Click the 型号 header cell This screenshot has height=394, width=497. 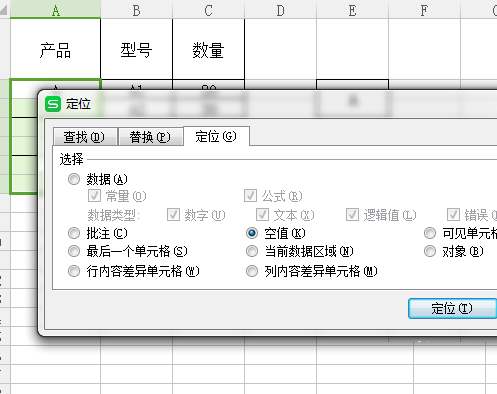[136, 49]
